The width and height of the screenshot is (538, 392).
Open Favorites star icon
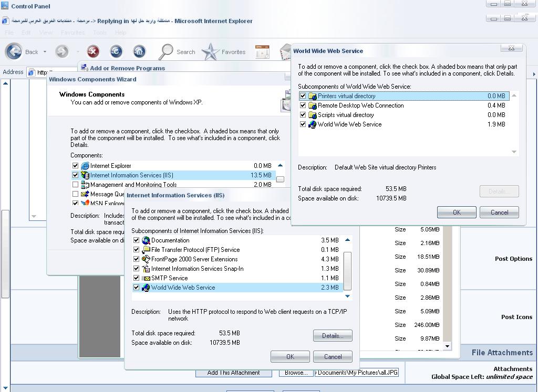[210, 52]
